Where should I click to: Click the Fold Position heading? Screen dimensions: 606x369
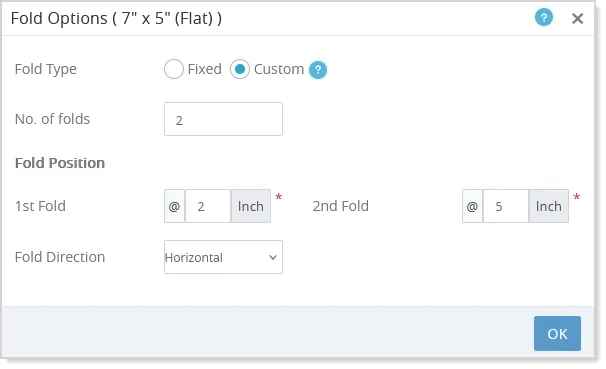60,163
